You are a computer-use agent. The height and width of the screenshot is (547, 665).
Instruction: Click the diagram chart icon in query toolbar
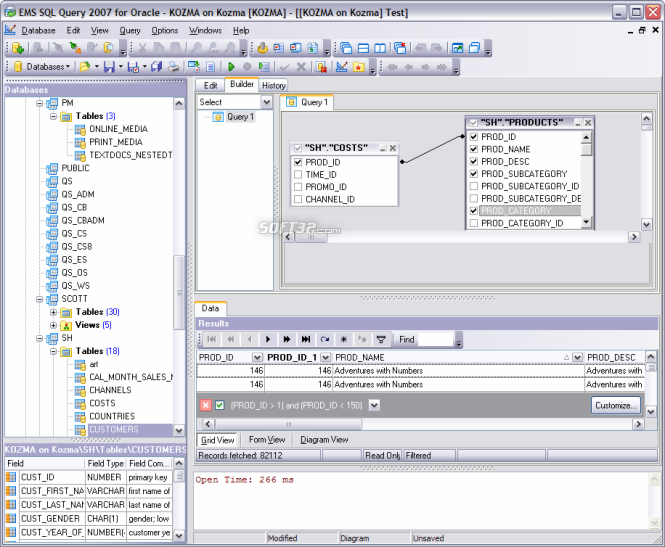coord(341,67)
